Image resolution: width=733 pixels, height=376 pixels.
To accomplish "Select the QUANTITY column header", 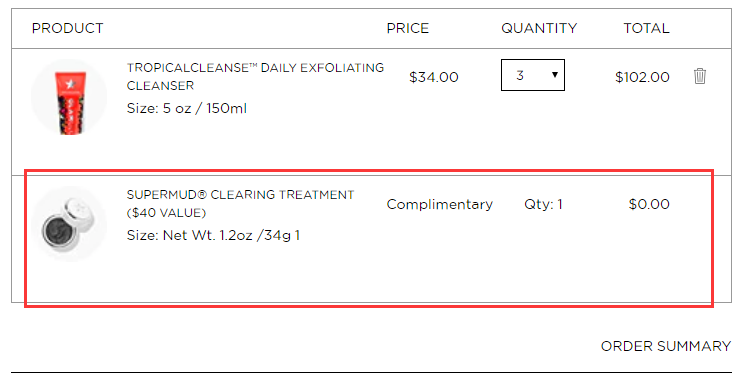I will (539, 28).
